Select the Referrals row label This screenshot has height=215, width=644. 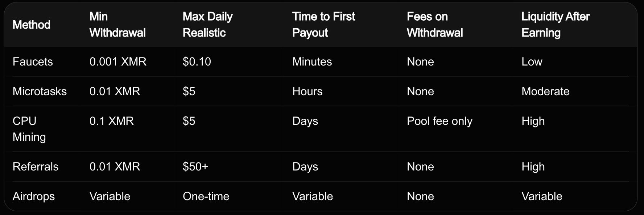click(x=36, y=166)
